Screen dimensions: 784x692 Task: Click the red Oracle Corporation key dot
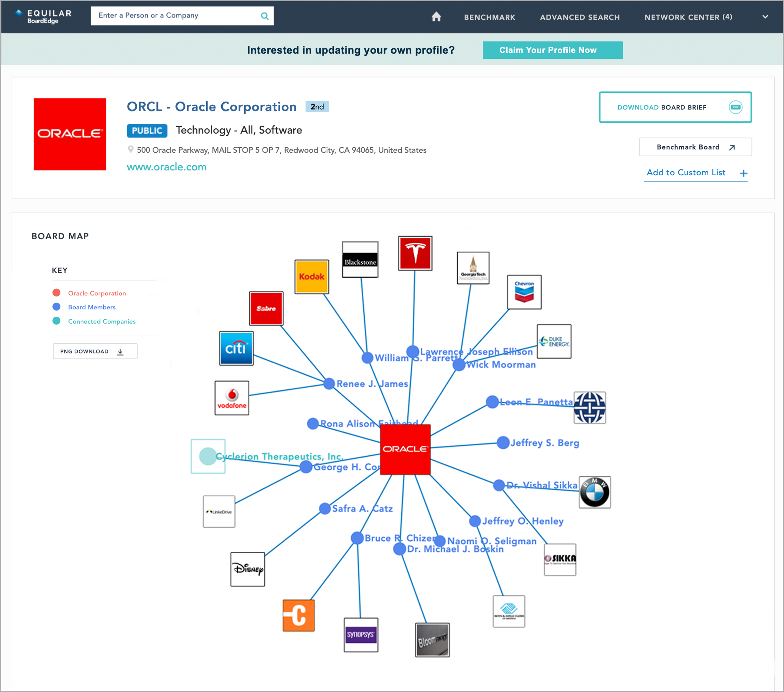coord(56,293)
